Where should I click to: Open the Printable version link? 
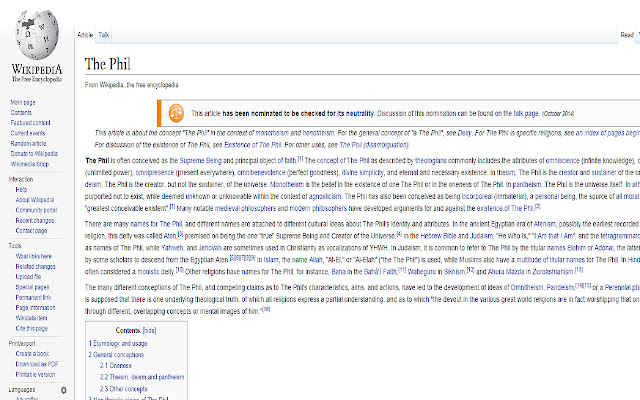point(35,375)
